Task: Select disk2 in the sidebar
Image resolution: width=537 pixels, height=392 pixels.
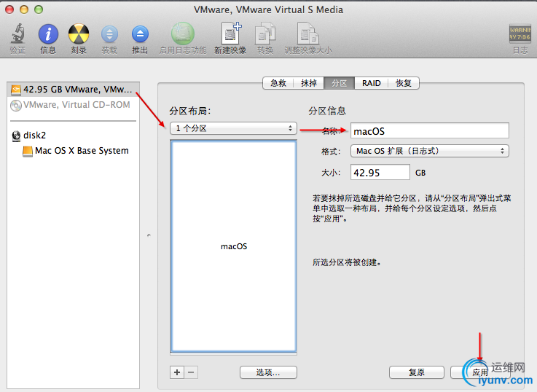Action: point(74,136)
